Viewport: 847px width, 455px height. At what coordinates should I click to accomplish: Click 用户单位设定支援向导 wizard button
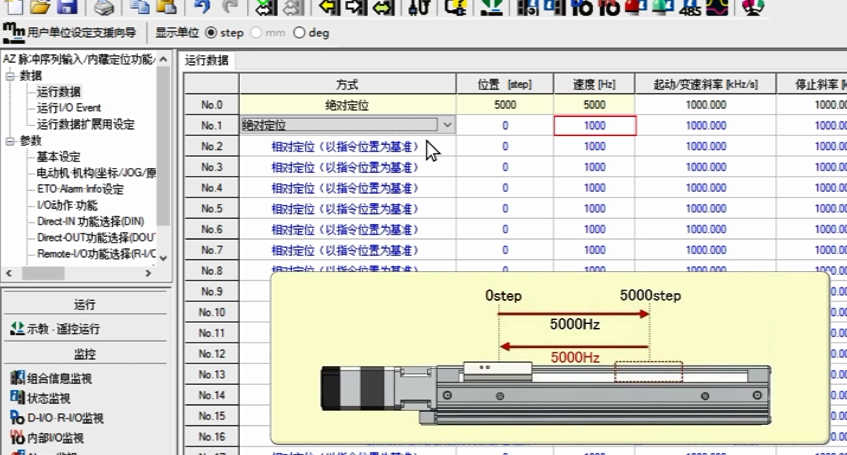point(70,33)
